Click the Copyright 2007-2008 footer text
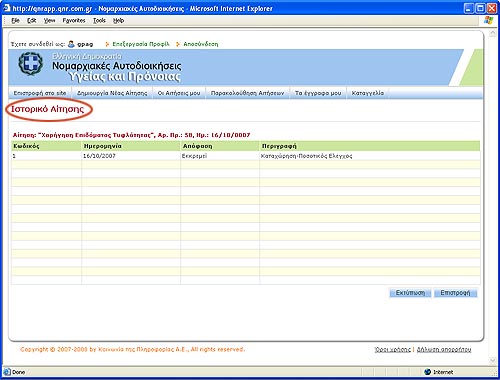Image resolution: width=500 pixels, height=380 pixels. click(132, 349)
